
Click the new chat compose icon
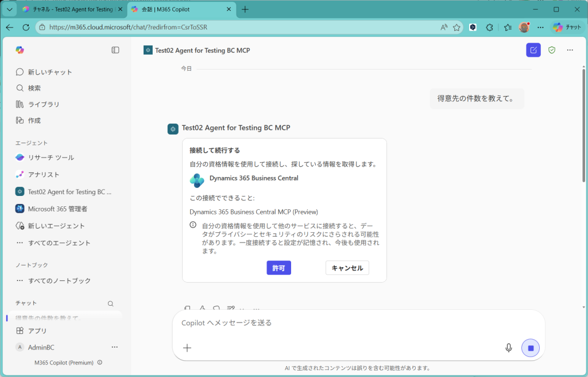[533, 50]
